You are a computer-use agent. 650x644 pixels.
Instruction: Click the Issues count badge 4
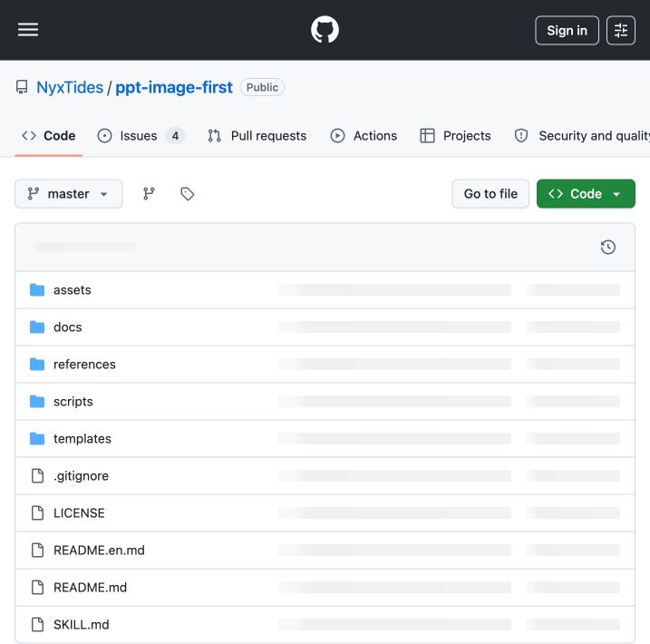click(175, 135)
